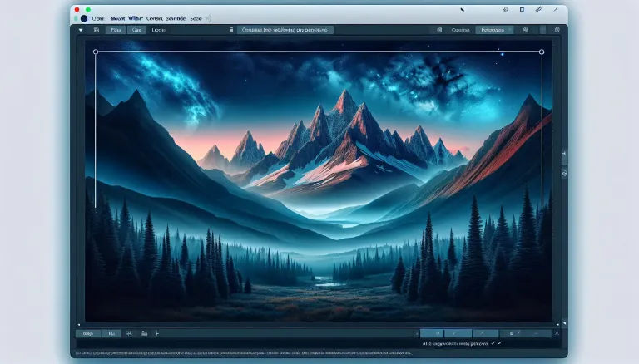This screenshot has height=364, width=639.
Task: Click the icon at far right of toolbar
Action: pos(555,29)
